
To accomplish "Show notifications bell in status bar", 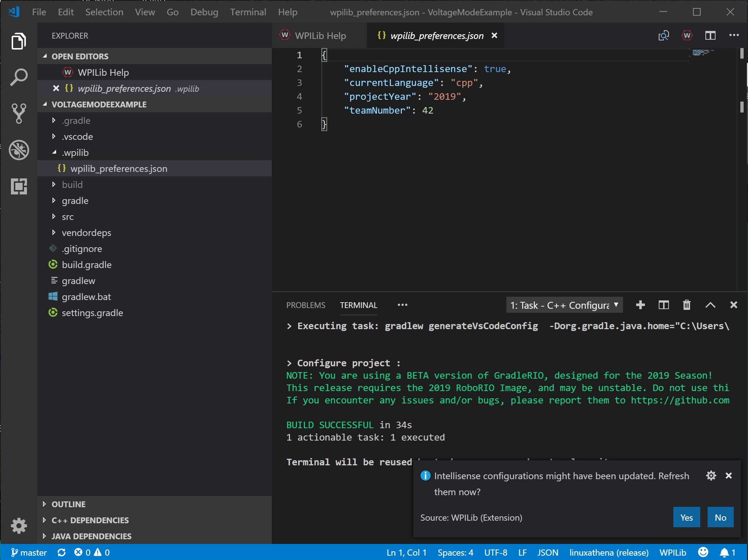I will [x=728, y=552].
